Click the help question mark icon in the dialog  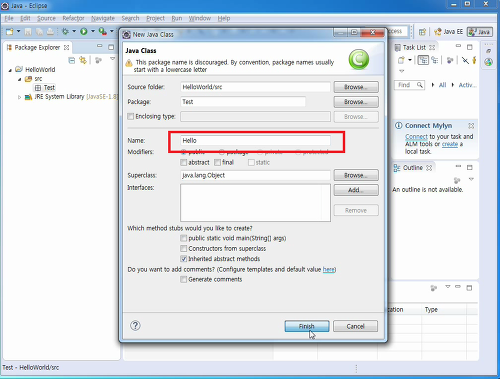point(135,326)
